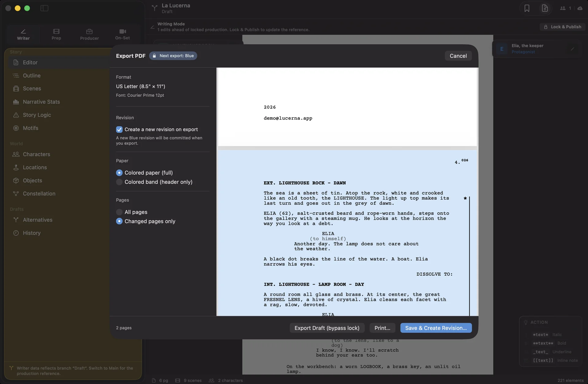Viewport: 588px width, 384px height.
Task: Click the scenes icon in status bar
Action: (178, 380)
